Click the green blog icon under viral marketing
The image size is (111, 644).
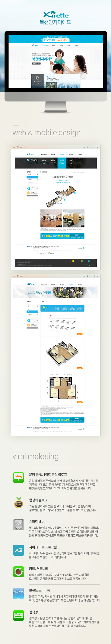click(18, 477)
